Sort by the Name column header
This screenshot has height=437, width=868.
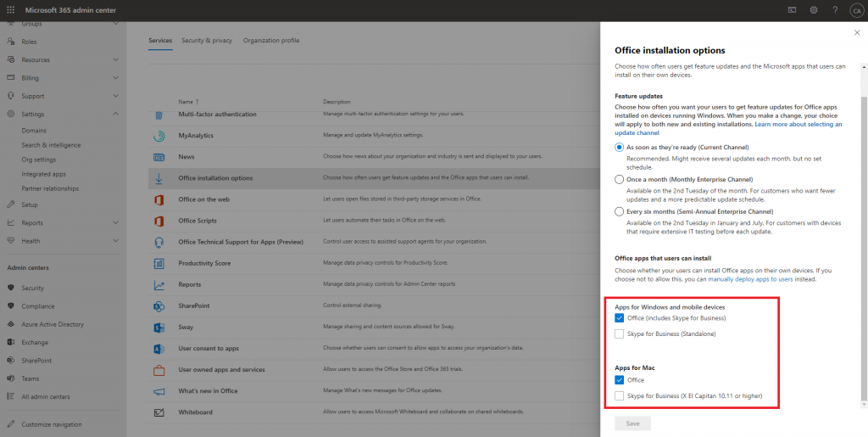coord(188,102)
